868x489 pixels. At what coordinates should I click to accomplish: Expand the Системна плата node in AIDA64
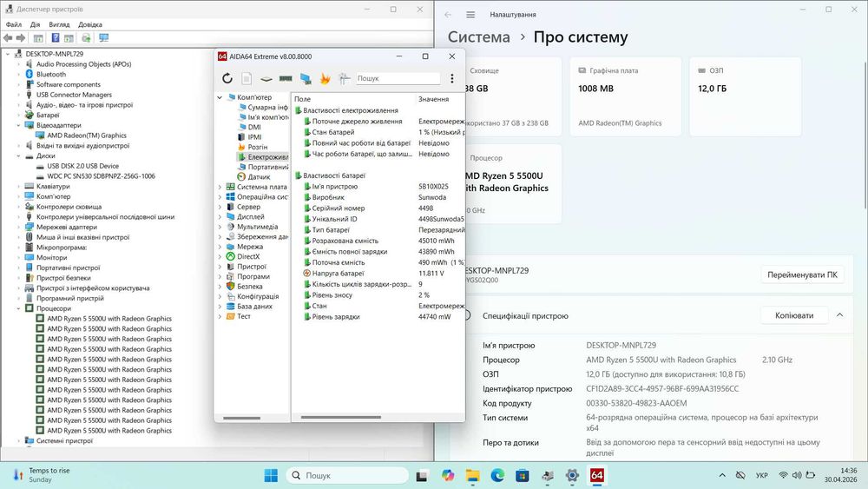click(x=220, y=188)
